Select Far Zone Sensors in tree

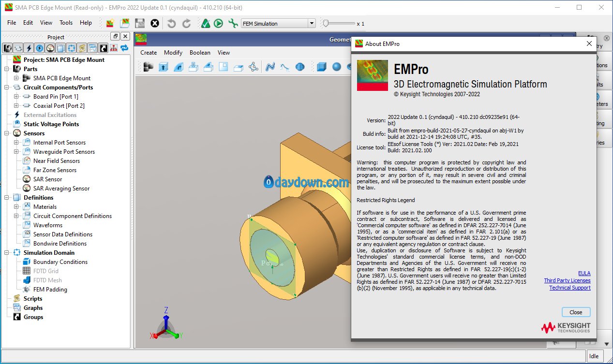pyautogui.click(x=55, y=170)
